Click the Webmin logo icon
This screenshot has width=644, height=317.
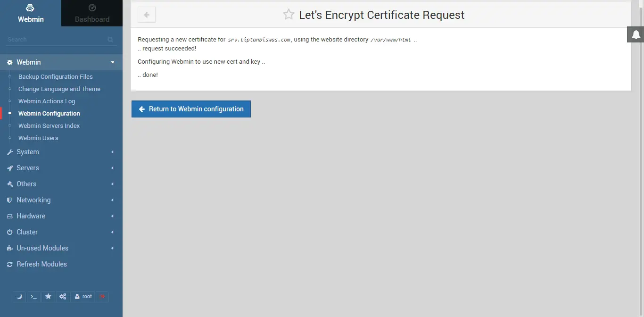coord(30,8)
